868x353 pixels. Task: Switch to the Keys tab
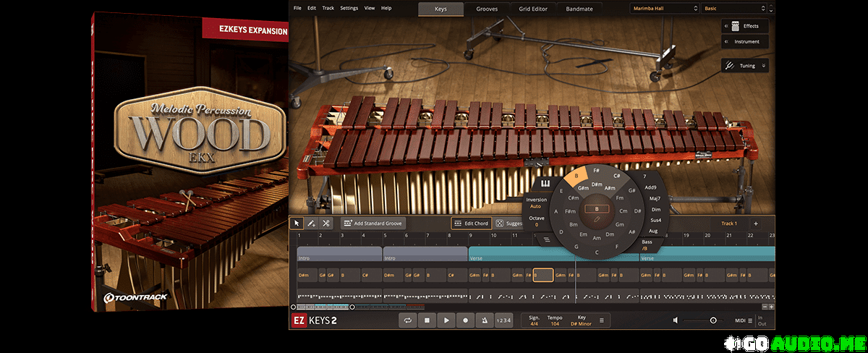click(441, 9)
